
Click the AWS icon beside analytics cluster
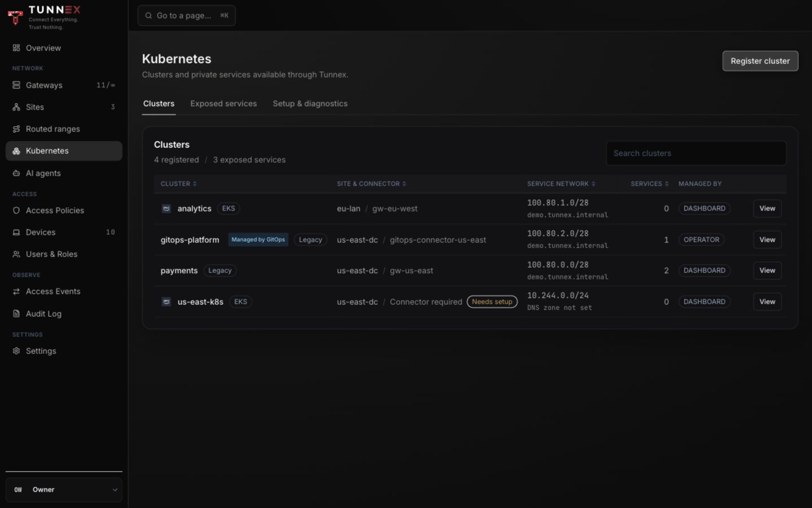[166, 209]
